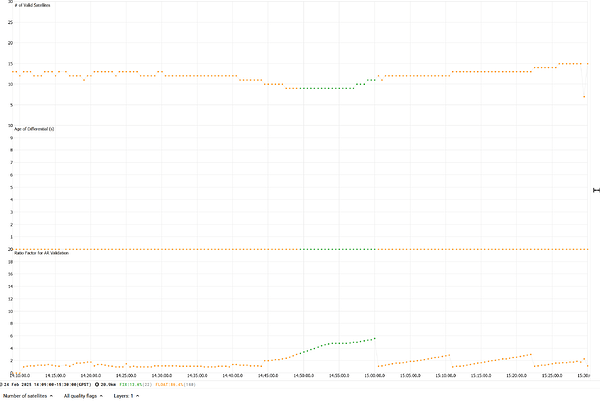Click the 20.0km baseline length status
This screenshot has height=402, width=600.
coord(105,384)
